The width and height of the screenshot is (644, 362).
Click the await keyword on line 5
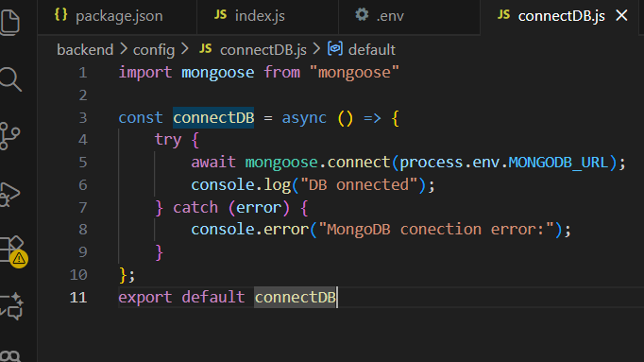point(213,163)
